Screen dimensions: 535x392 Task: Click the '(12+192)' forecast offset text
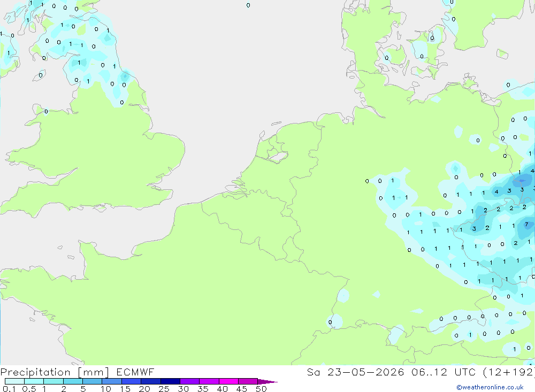coord(509,372)
